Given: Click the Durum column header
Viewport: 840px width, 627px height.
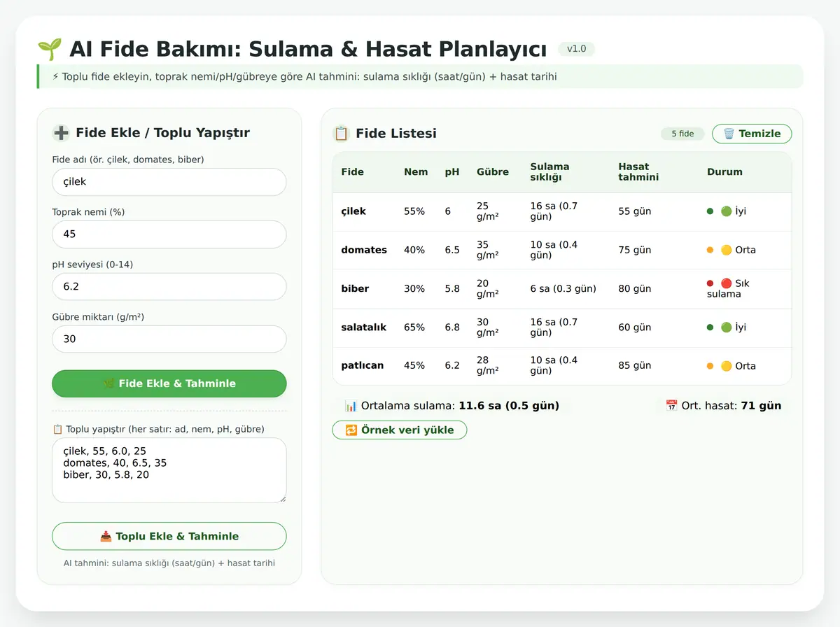Looking at the screenshot, I should pos(724,172).
